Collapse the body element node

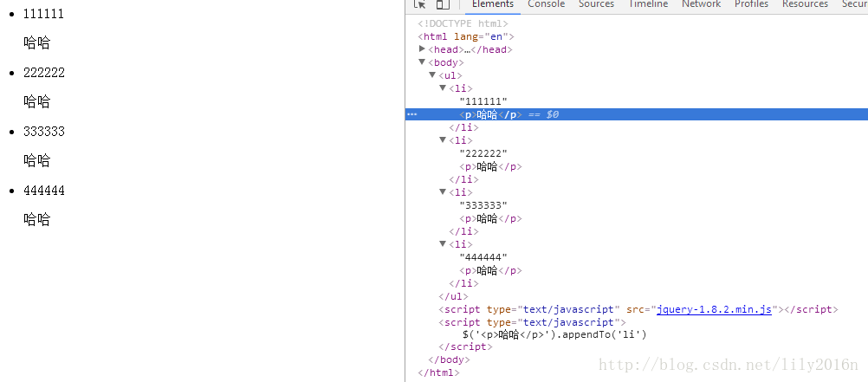423,62
